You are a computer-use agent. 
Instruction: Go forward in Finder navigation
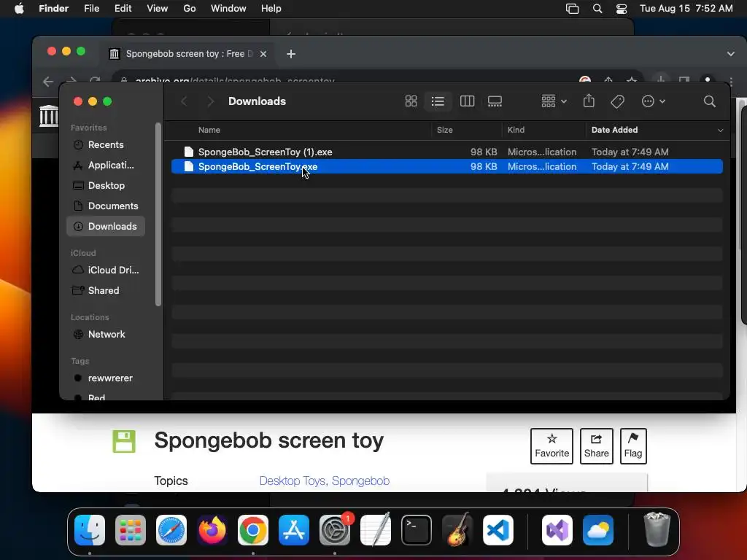click(210, 101)
